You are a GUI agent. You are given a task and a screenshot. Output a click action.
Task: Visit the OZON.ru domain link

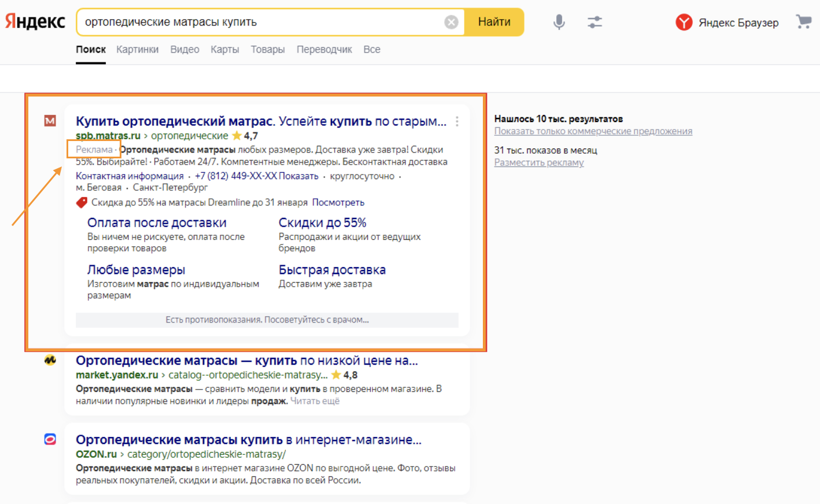tap(96, 454)
